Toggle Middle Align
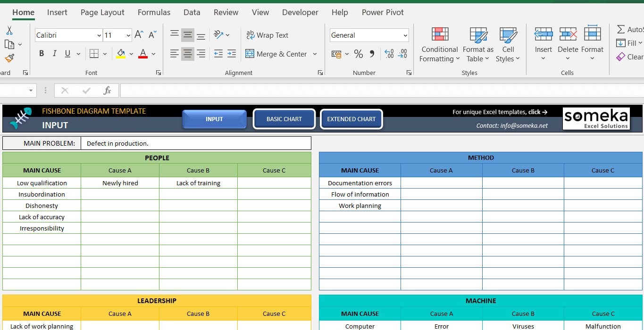This screenshot has width=644, height=330. [188, 35]
